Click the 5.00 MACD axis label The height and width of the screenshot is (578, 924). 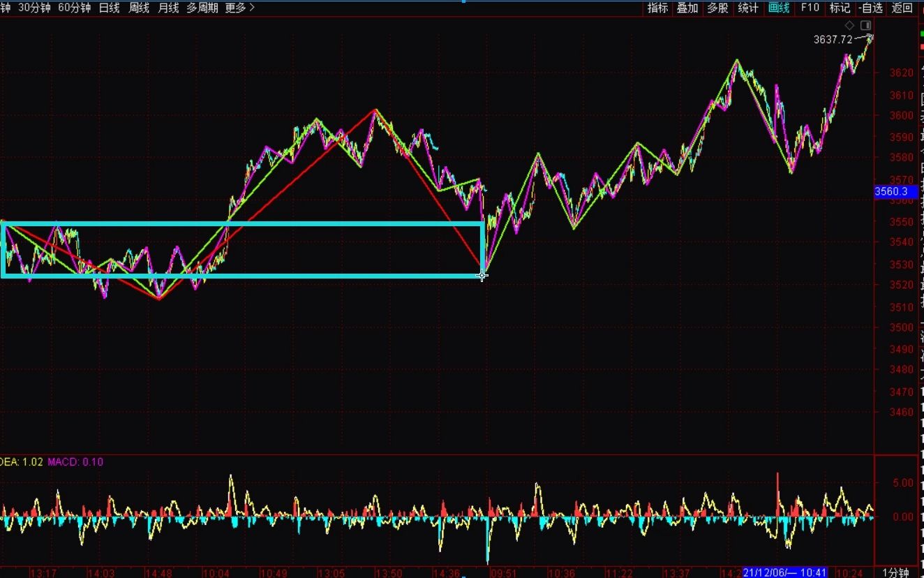(903, 482)
